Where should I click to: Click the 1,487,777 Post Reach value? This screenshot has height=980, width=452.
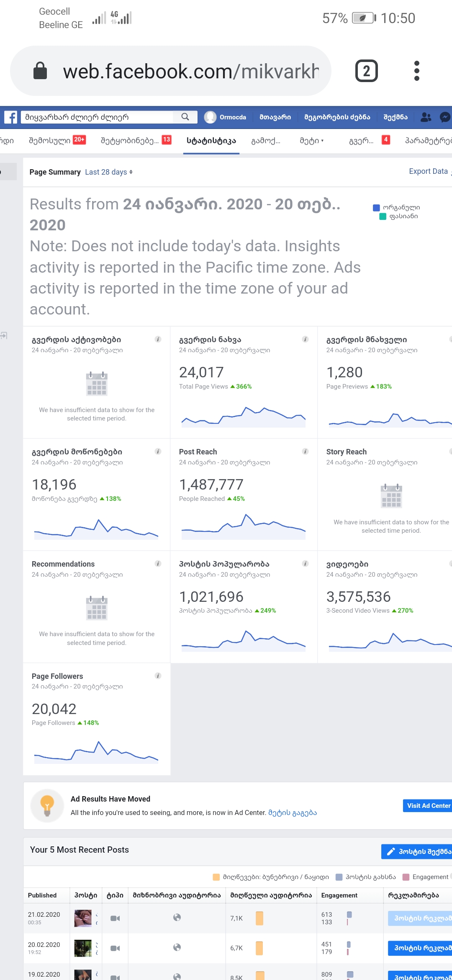[x=211, y=485]
